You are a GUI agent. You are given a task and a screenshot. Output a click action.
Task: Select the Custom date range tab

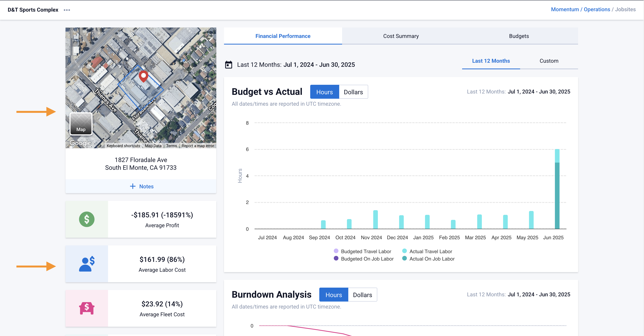tap(549, 61)
